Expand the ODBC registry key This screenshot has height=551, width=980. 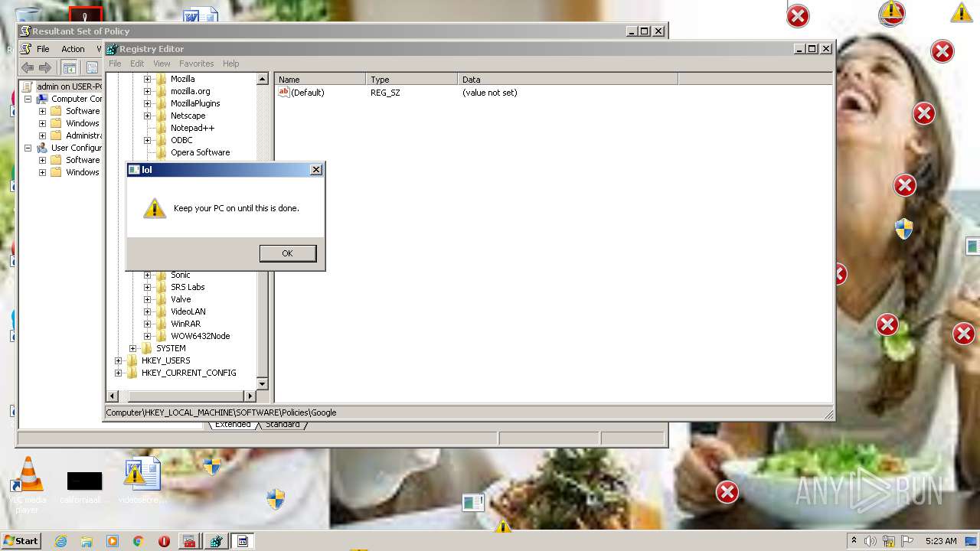pyautogui.click(x=147, y=140)
